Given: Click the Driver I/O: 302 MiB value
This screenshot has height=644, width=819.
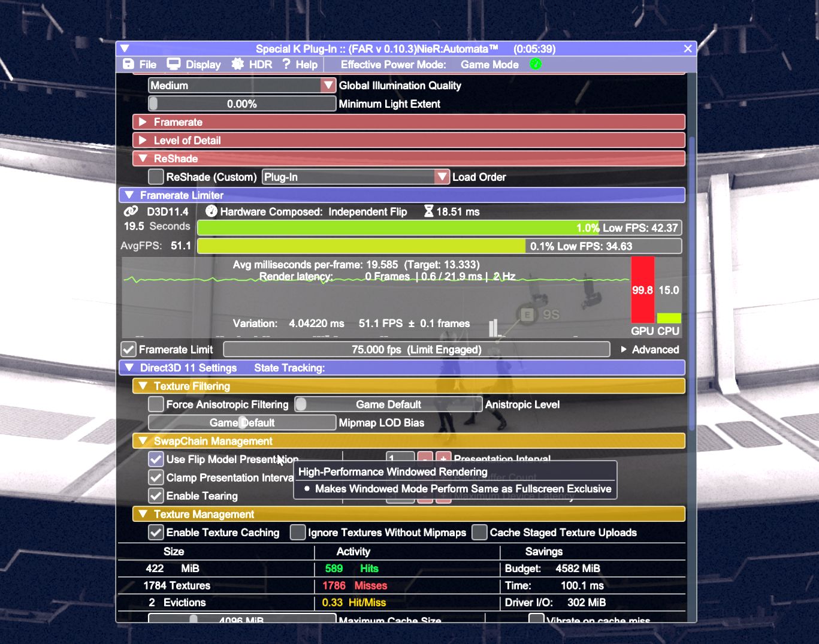Looking at the screenshot, I should coord(555,602).
